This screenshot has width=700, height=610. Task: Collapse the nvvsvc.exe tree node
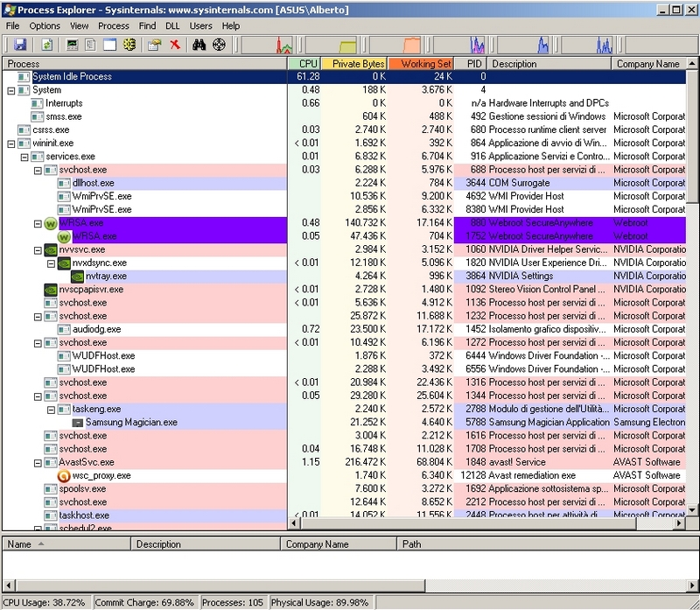(x=38, y=250)
